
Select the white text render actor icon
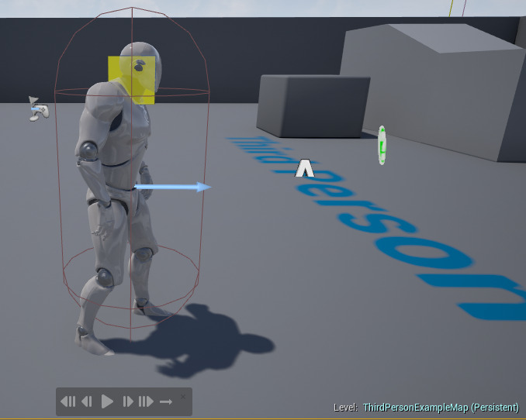(304, 168)
